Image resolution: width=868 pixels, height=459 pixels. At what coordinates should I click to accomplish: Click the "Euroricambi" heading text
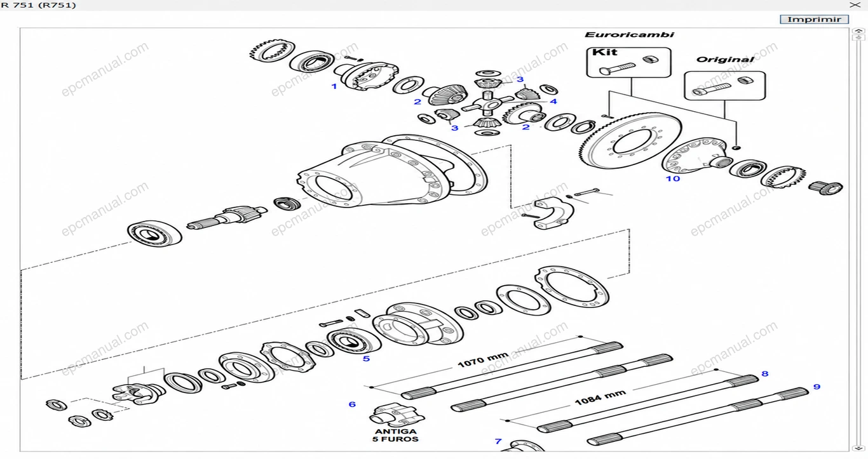pyautogui.click(x=629, y=35)
